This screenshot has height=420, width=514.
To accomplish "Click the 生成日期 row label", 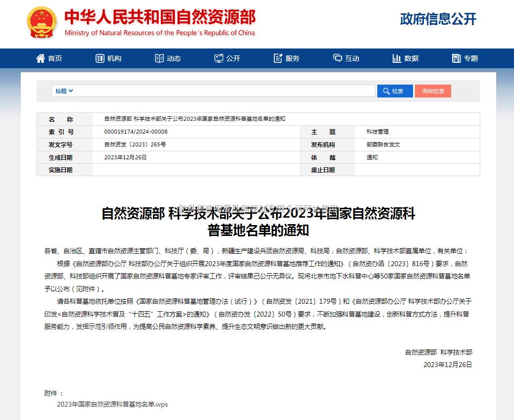I will 60,157.
